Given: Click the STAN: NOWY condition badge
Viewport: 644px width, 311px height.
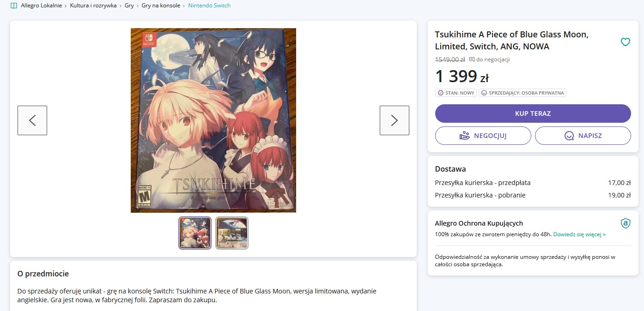Looking at the screenshot, I should coord(456,93).
